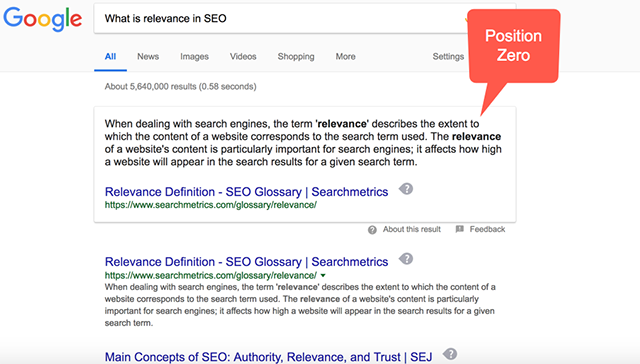640x364 pixels.
Task: Click the Google logo
Action: pyautogui.click(x=42, y=19)
